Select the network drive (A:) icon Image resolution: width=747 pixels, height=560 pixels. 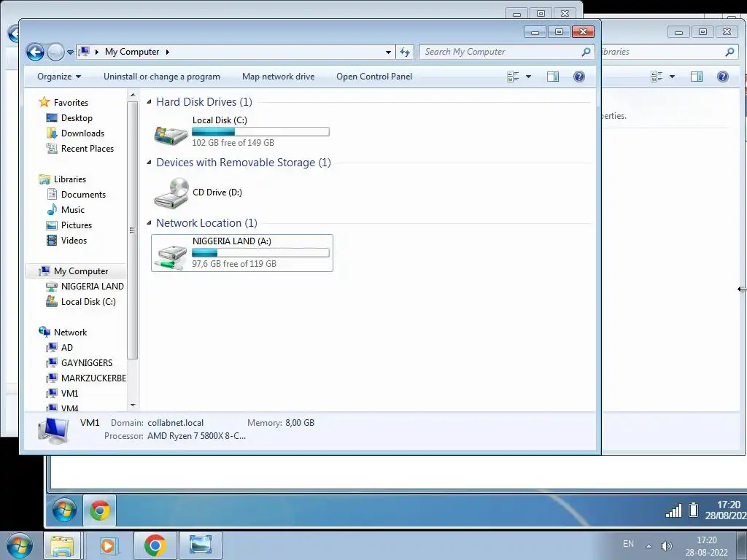point(172,257)
